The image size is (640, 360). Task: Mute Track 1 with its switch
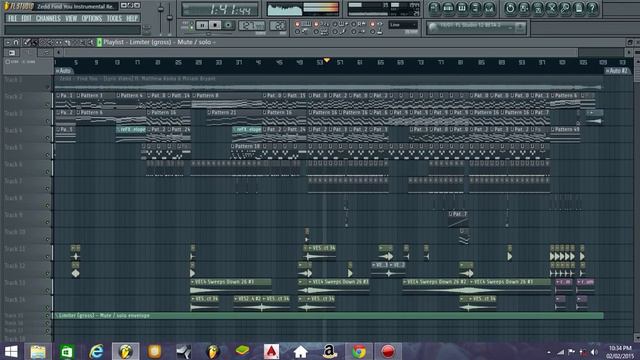tap(47, 87)
